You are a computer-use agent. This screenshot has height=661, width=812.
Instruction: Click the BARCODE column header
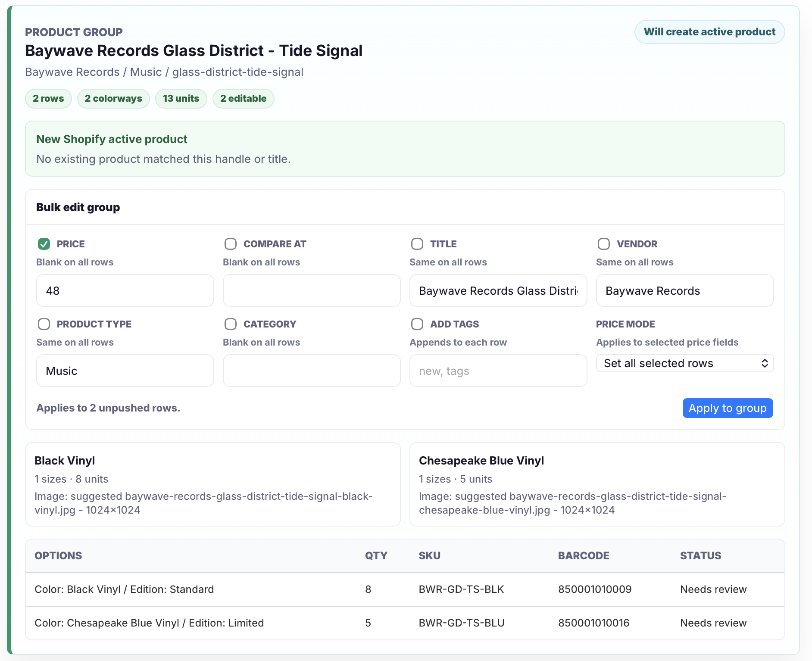[x=584, y=556]
